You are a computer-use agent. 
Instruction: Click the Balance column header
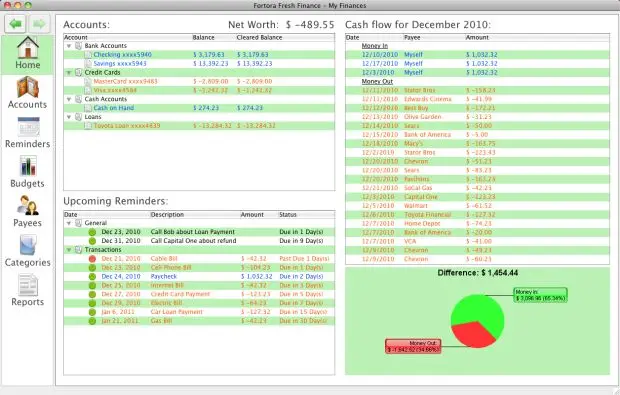click(x=203, y=38)
